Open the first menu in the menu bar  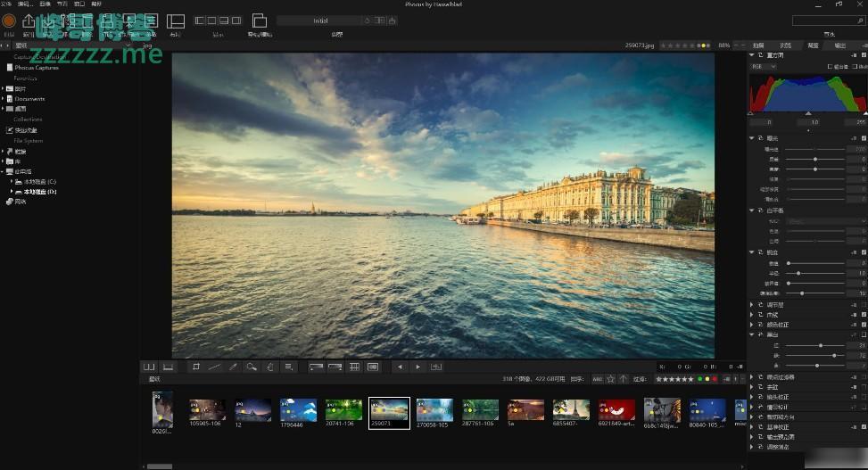[8, 4]
